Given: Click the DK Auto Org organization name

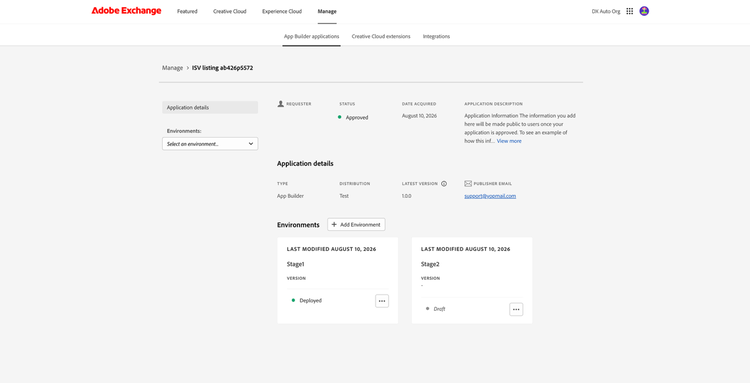Looking at the screenshot, I should pos(606,11).
